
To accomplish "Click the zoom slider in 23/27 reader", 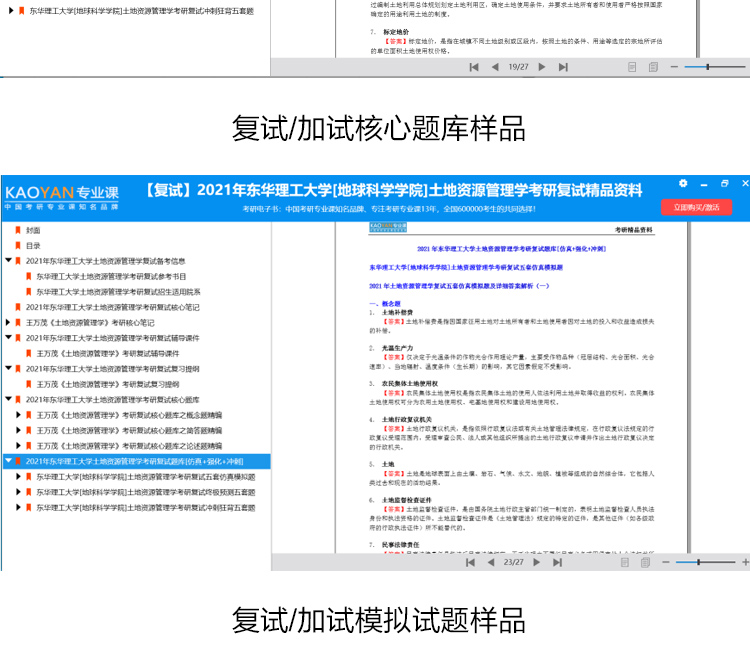I will [706, 562].
